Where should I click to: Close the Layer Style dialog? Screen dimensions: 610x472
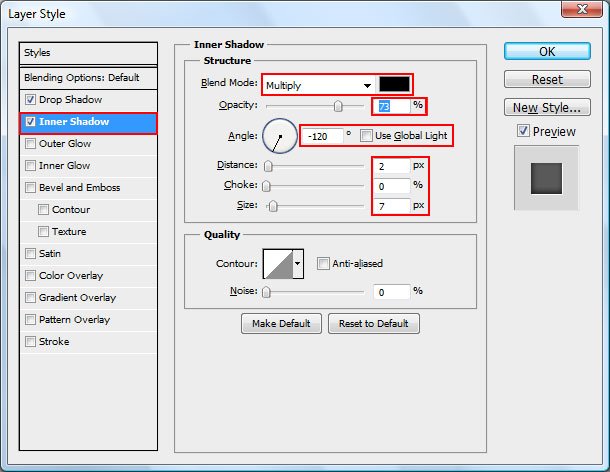tap(582, 9)
